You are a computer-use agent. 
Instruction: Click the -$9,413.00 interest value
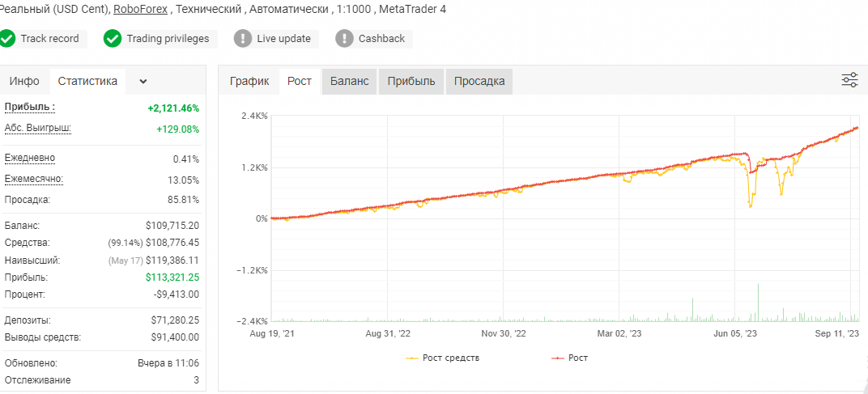click(176, 294)
